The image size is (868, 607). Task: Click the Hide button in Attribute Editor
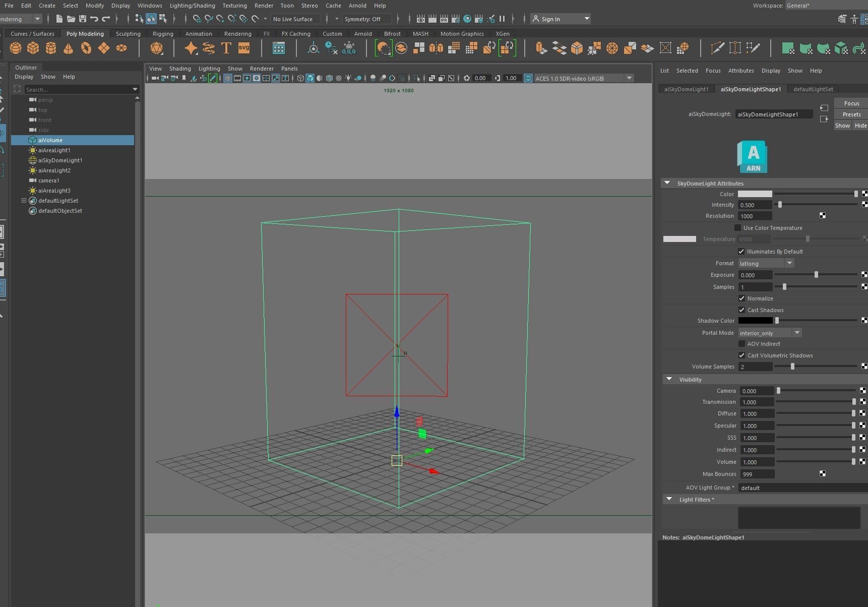pos(860,126)
